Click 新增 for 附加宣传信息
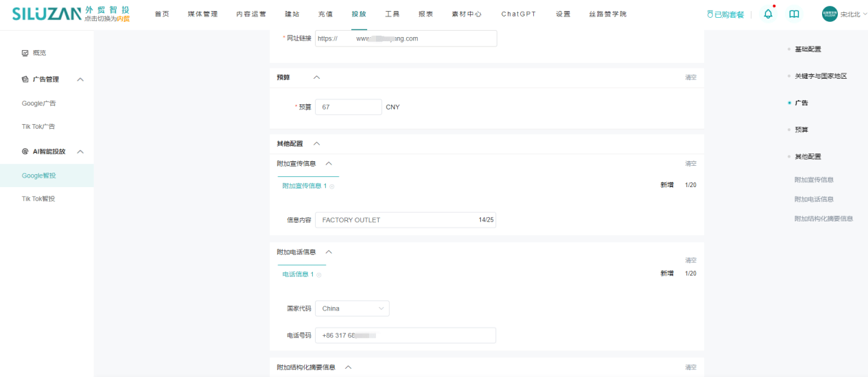 pyautogui.click(x=667, y=185)
